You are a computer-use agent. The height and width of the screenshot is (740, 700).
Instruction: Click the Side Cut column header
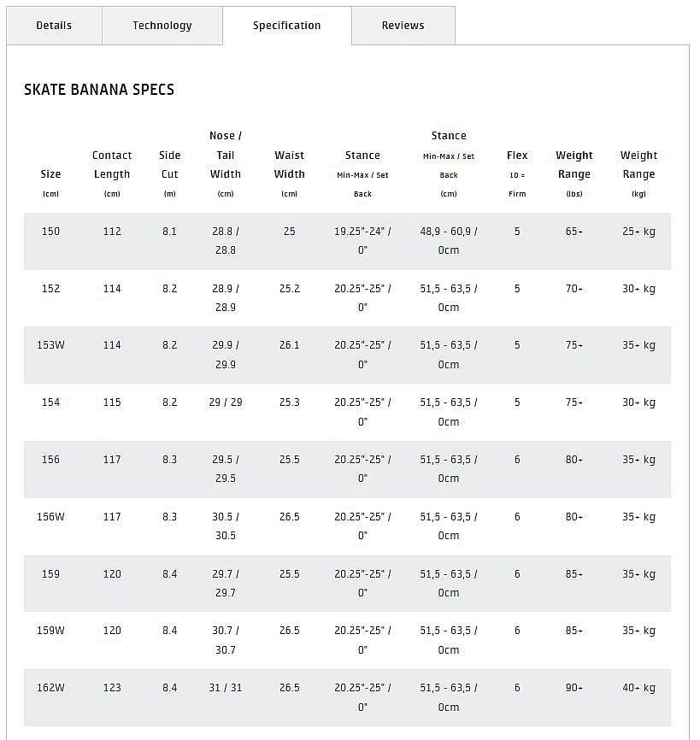point(170,165)
